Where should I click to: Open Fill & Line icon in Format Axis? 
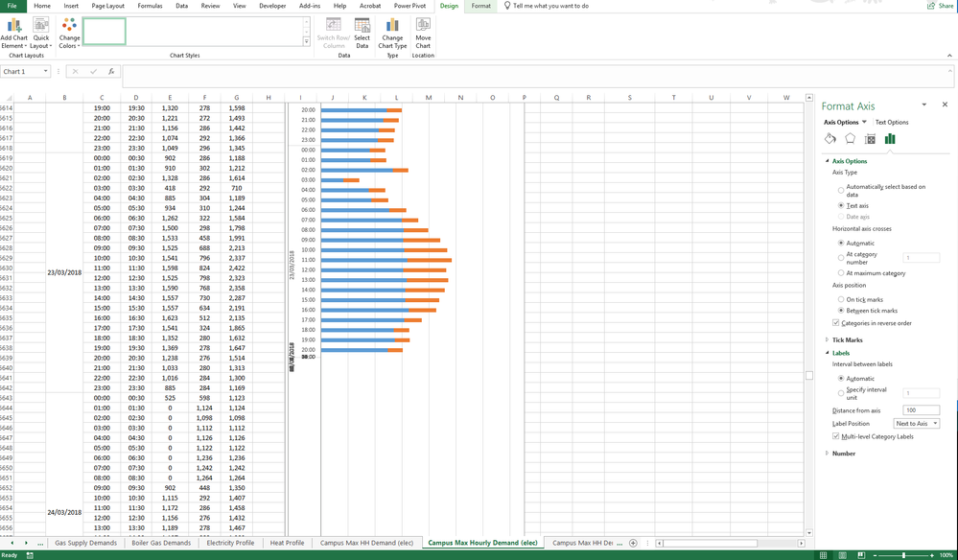tap(829, 139)
